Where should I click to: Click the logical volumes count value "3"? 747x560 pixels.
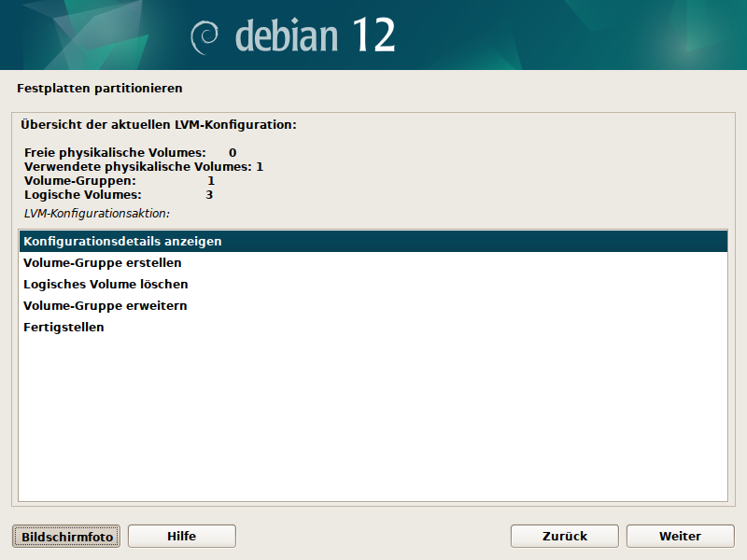[209, 195]
